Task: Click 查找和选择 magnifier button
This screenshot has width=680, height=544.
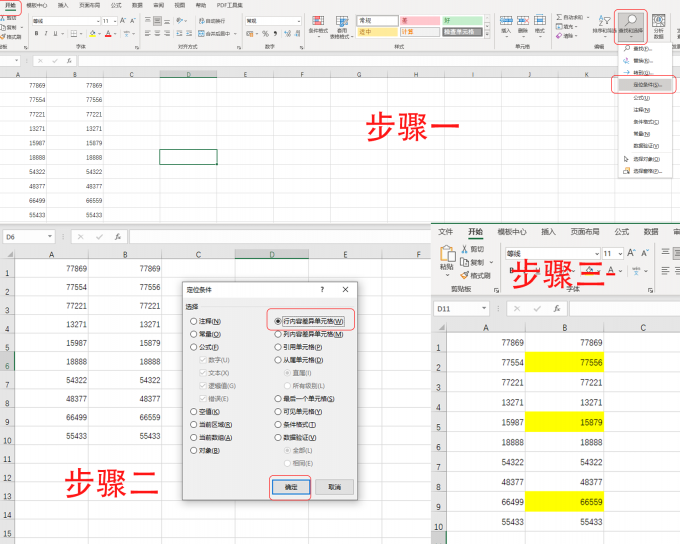Action: point(631,25)
